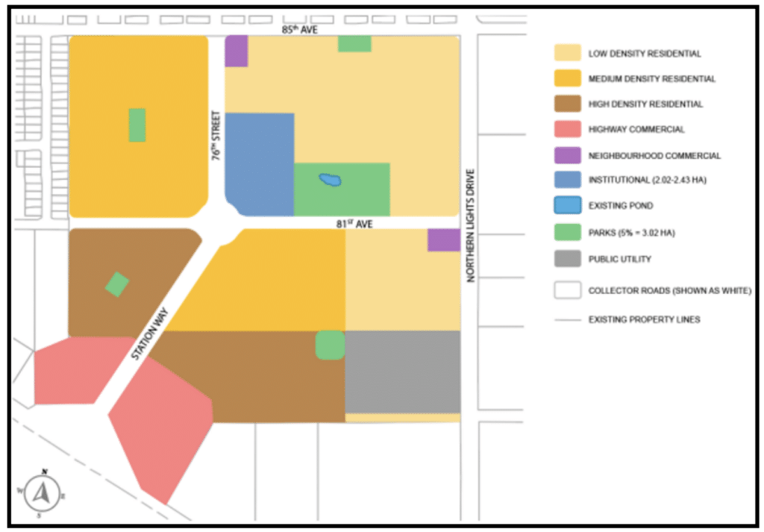Image resolution: width=764 pixels, height=532 pixels.
Task: Click the existing pond inside the central park
Action: pyautogui.click(x=330, y=180)
